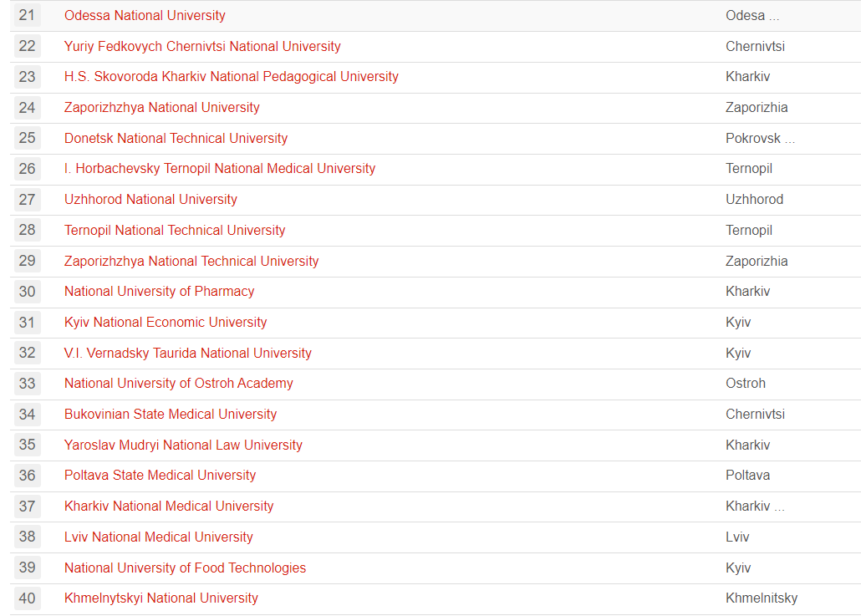
Task: Open Kharkiv National Medical University link
Action: (169, 507)
